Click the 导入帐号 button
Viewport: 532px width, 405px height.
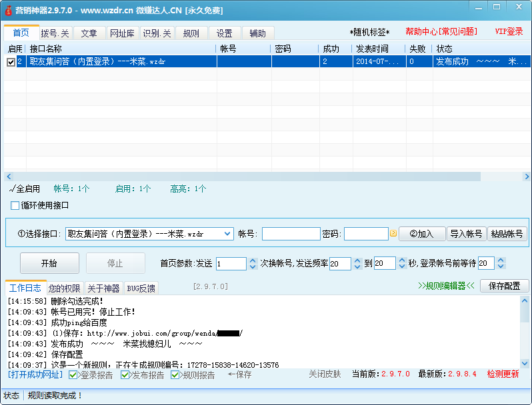pos(466,234)
